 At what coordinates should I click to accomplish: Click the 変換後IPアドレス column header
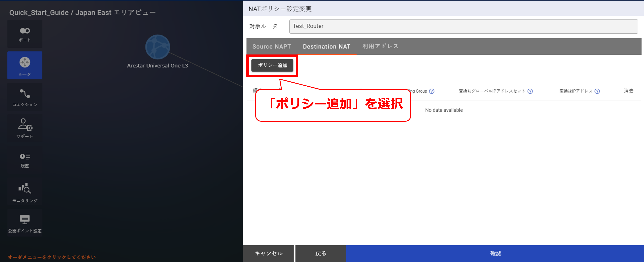tap(576, 91)
